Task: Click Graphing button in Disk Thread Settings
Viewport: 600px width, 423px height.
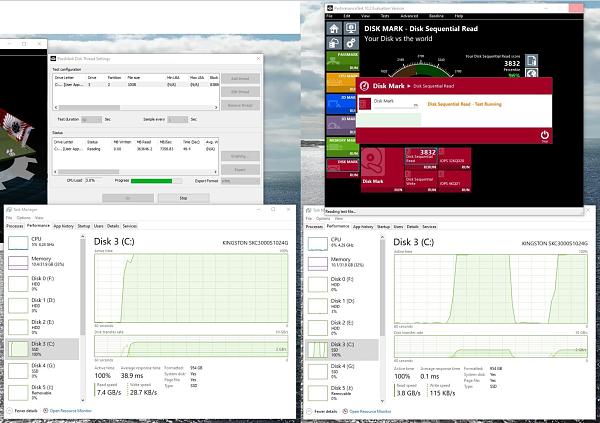Action: (x=240, y=156)
